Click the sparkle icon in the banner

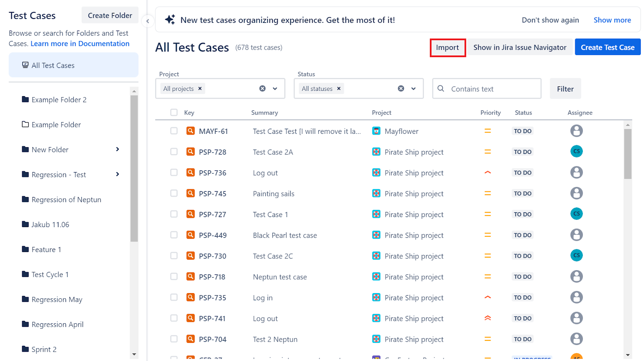point(170,20)
